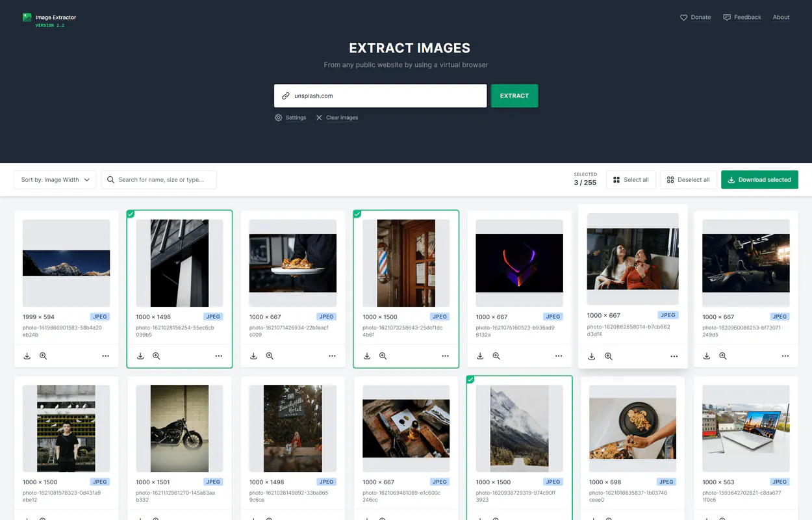Click the 1000 × 698 dimensions text
812x520 pixels.
(x=605, y=482)
